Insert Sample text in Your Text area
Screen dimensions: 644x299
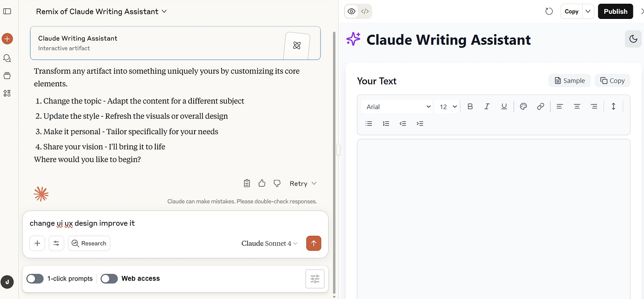coord(569,80)
